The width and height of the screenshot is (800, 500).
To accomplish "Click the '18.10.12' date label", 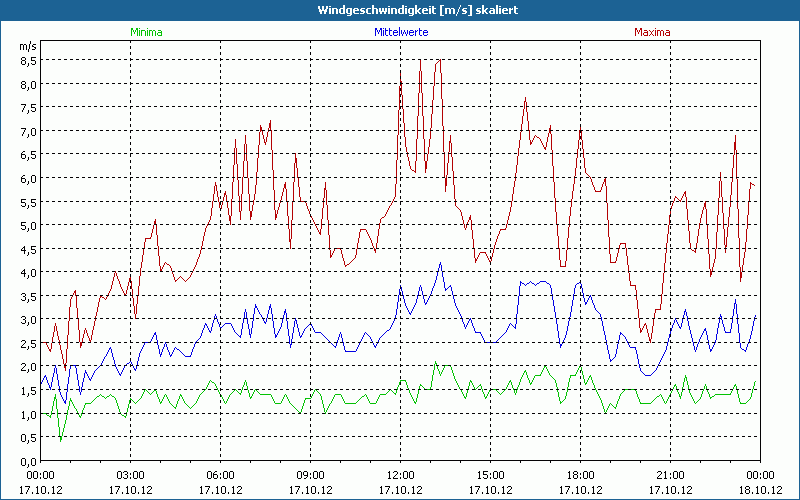I will (760, 490).
